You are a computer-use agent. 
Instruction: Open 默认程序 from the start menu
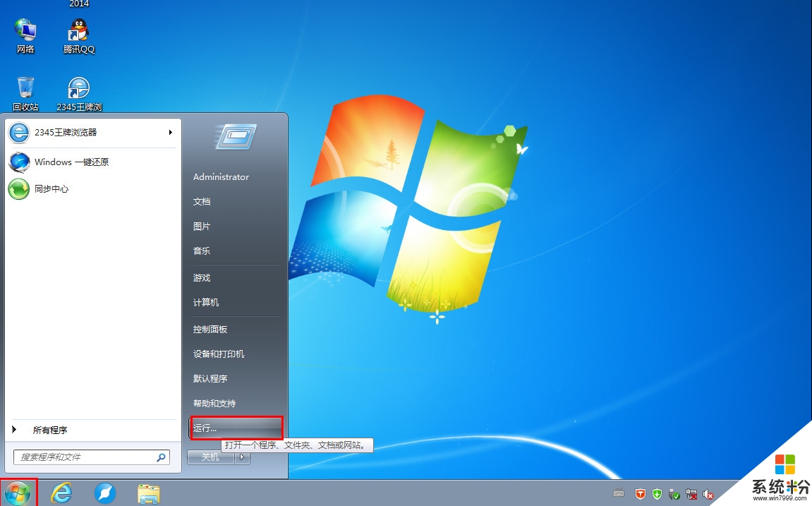click(x=210, y=379)
